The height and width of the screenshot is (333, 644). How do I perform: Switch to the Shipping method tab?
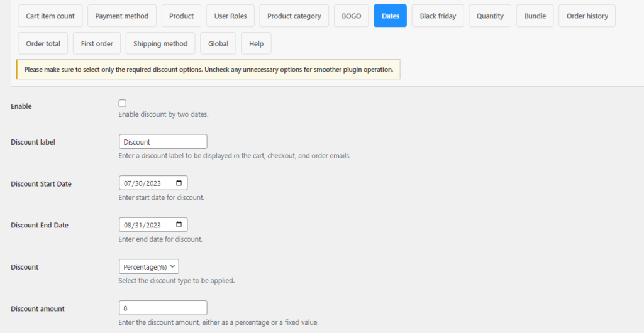click(x=160, y=43)
